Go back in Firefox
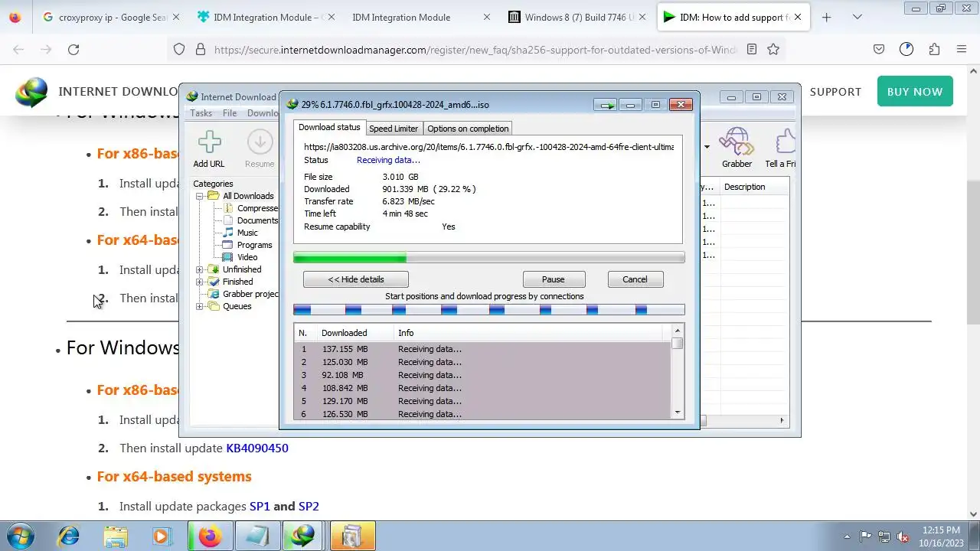Viewport: 980px width, 551px height. [x=18, y=49]
